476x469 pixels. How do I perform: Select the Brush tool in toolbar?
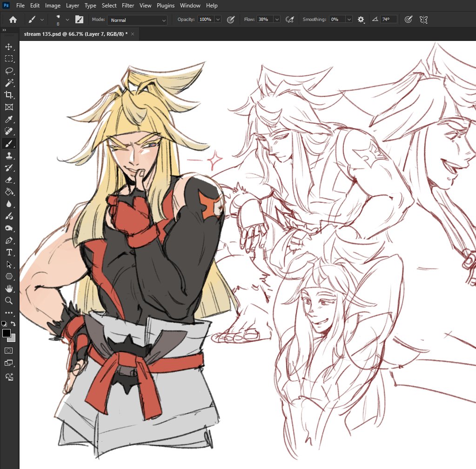pyautogui.click(x=9, y=143)
